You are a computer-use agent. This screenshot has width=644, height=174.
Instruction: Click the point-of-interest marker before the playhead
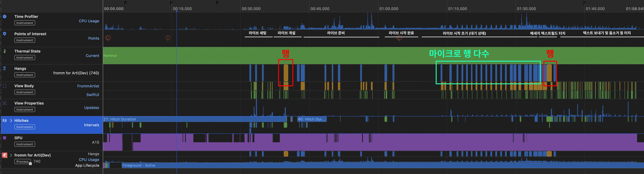point(168,38)
